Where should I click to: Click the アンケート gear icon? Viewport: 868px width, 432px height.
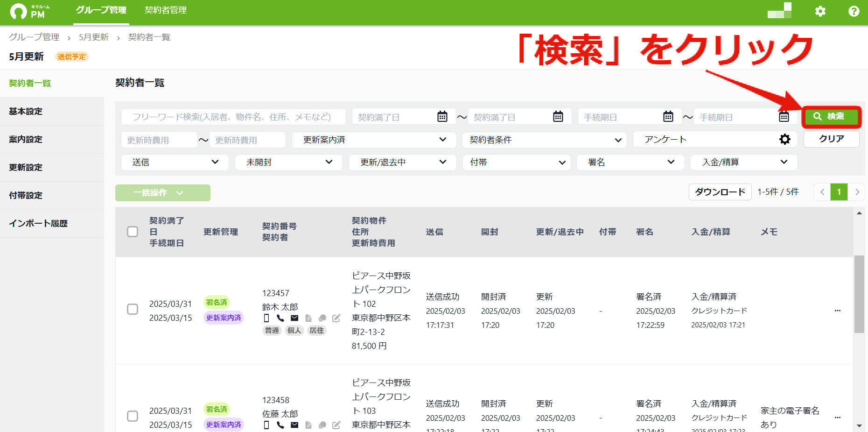tap(785, 139)
